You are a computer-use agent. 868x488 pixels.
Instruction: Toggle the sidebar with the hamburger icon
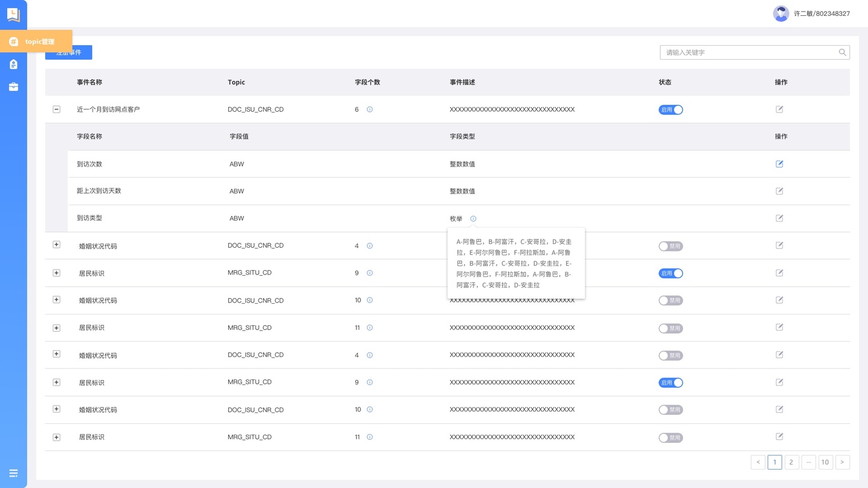13,473
